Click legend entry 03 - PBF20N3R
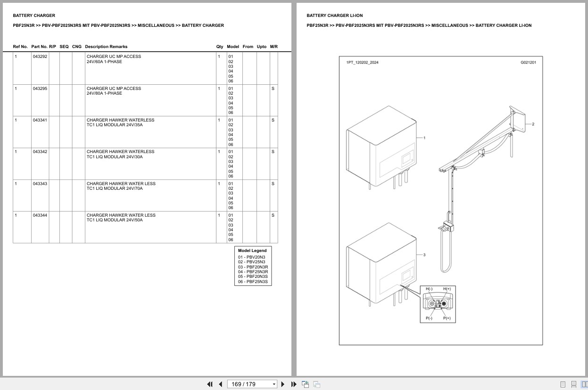The width and height of the screenshot is (588, 390). (x=253, y=267)
